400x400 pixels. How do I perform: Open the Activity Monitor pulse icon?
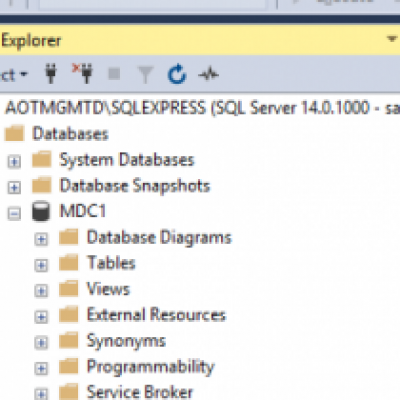point(208,74)
